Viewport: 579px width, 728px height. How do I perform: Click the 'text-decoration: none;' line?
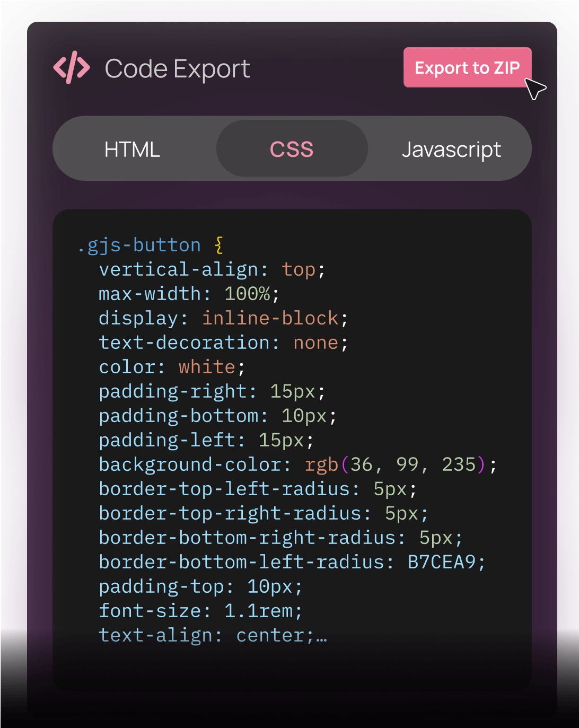click(223, 343)
